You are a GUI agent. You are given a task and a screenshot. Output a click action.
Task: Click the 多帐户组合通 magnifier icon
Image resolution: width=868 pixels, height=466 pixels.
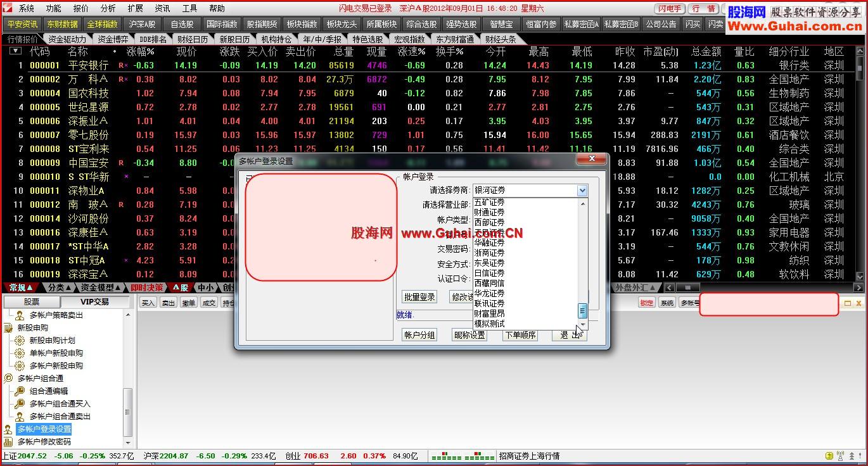coord(8,378)
